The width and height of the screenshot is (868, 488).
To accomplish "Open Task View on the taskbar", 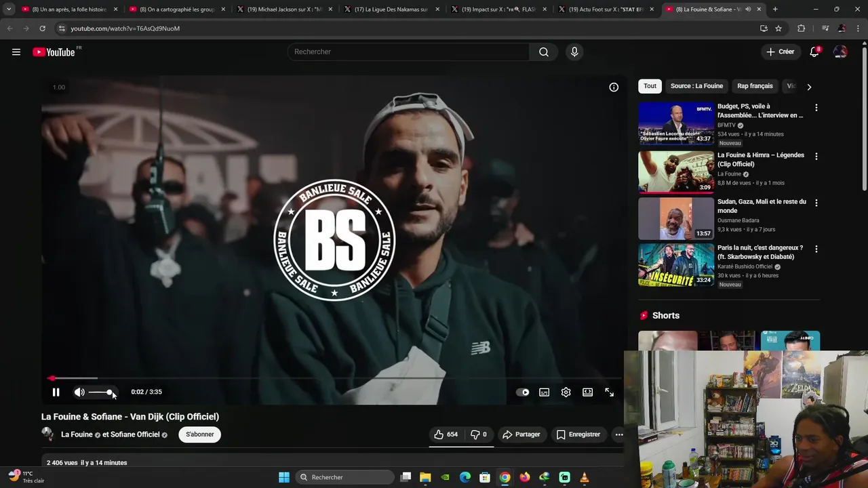I will tap(406, 477).
